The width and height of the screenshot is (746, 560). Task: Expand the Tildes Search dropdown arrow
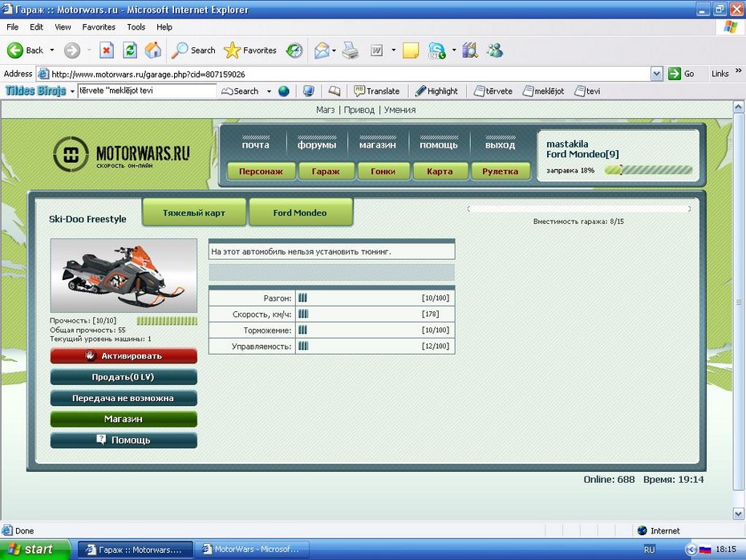[x=269, y=91]
